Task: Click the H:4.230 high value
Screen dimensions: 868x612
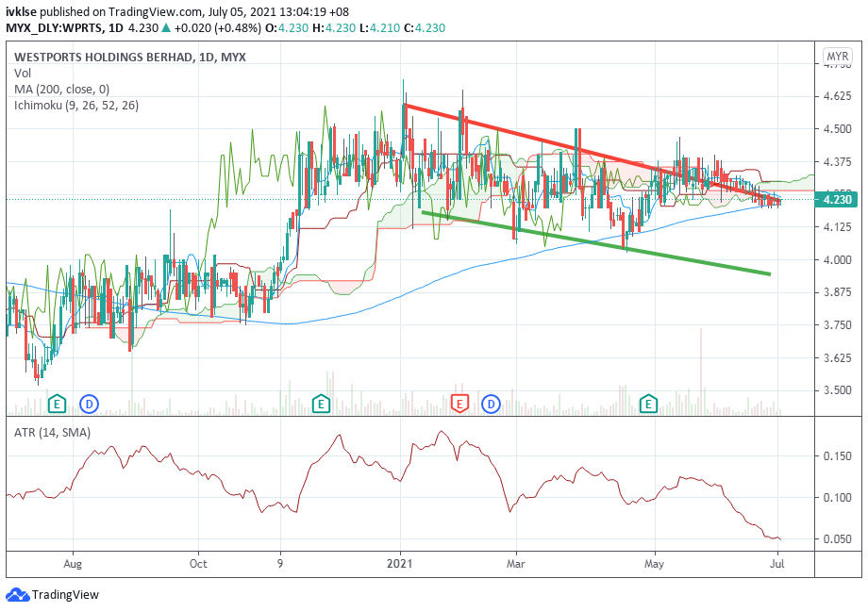Action: [334, 27]
